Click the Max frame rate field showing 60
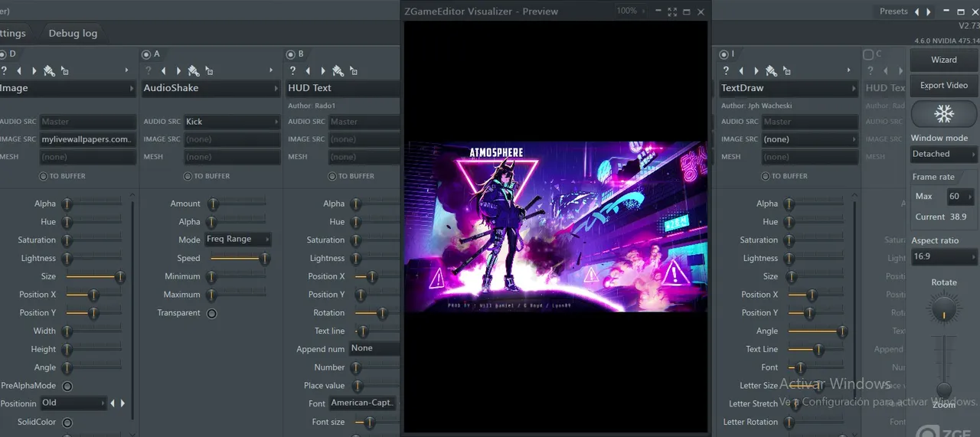This screenshot has width=980, height=437. pyautogui.click(x=959, y=197)
